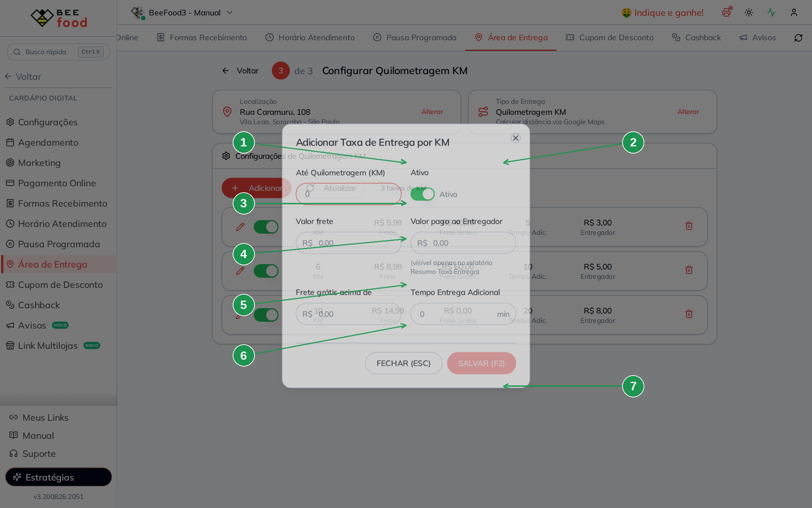Switch to the Pausa Programada top tab

[x=415, y=38]
